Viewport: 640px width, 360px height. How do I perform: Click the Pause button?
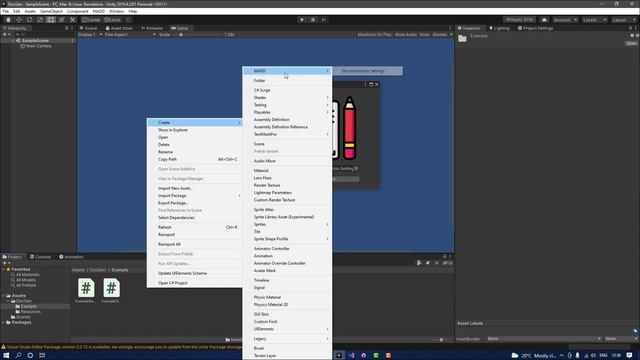[x=313, y=20]
